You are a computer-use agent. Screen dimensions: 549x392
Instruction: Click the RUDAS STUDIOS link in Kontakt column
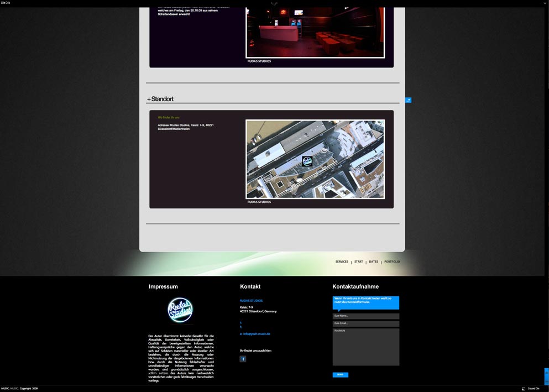pyautogui.click(x=250, y=300)
